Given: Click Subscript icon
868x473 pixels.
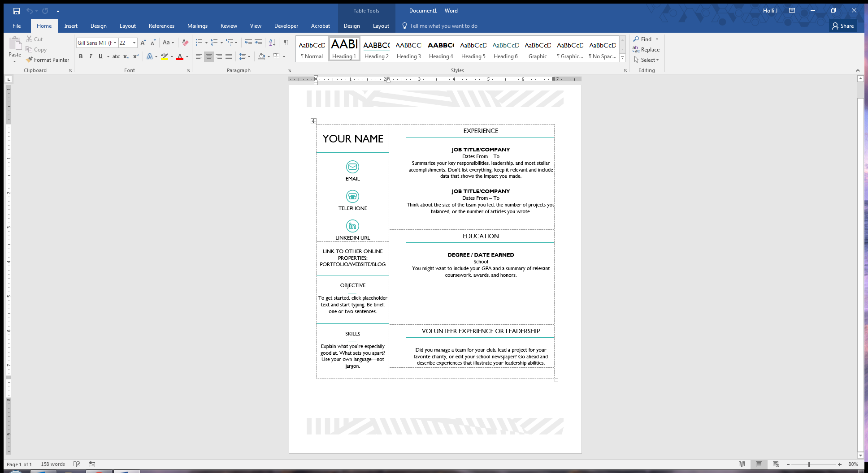Looking at the screenshot, I should [126, 56].
